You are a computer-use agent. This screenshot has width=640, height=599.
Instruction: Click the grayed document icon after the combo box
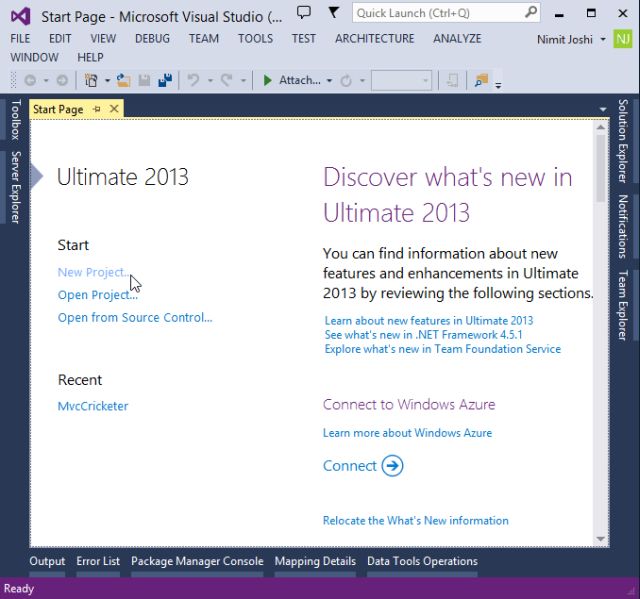(452, 80)
